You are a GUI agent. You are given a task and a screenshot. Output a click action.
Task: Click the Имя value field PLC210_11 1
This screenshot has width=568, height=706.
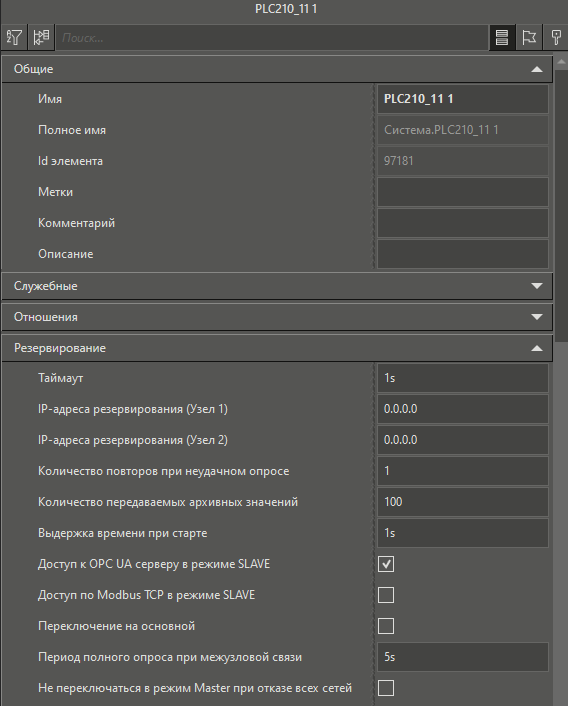point(463,99)
